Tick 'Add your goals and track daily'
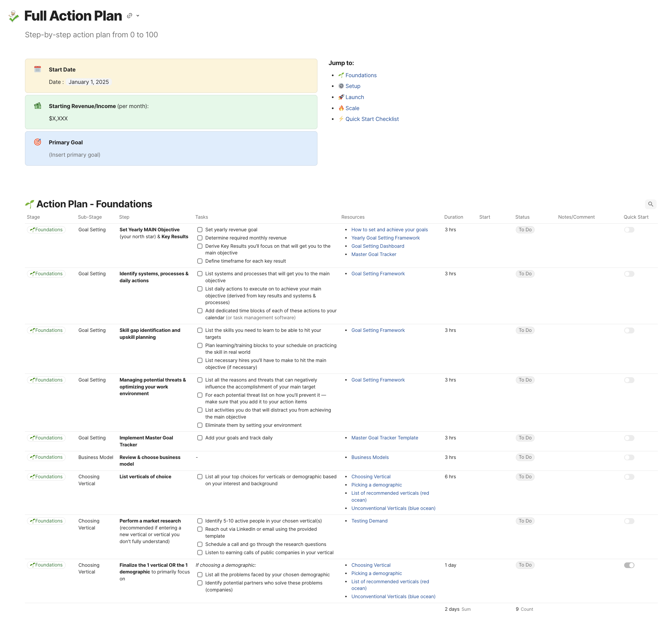Screen dimensions: 672x619 [x=200, y=438]
